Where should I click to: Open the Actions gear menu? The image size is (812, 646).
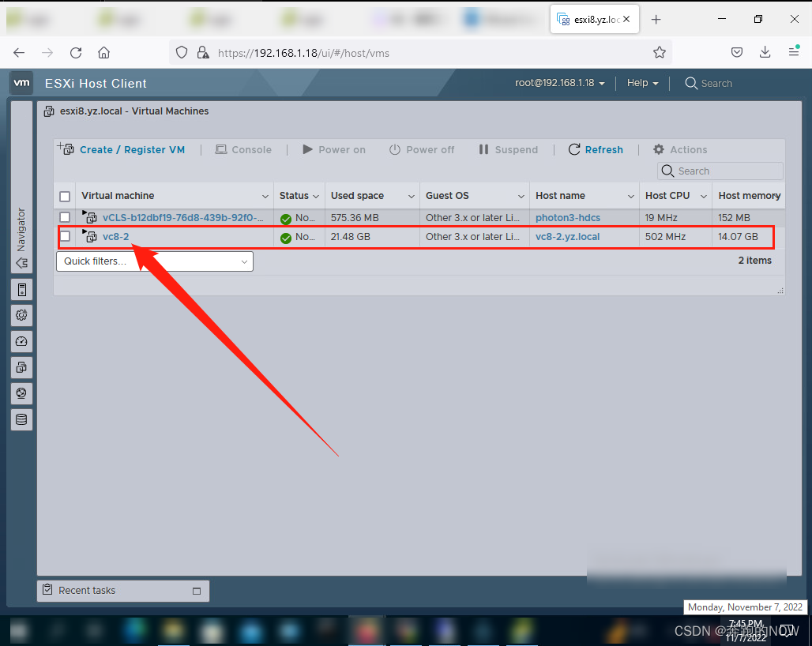680,149
